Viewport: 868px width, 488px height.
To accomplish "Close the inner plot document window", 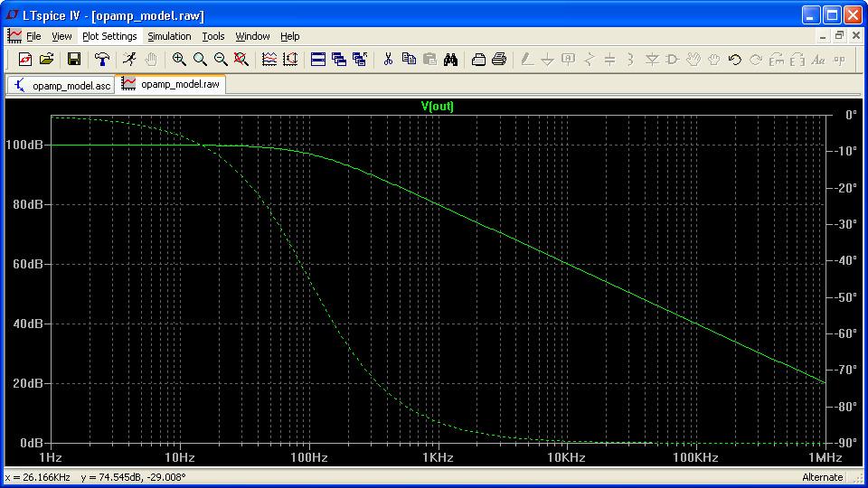I will point(856,36).
